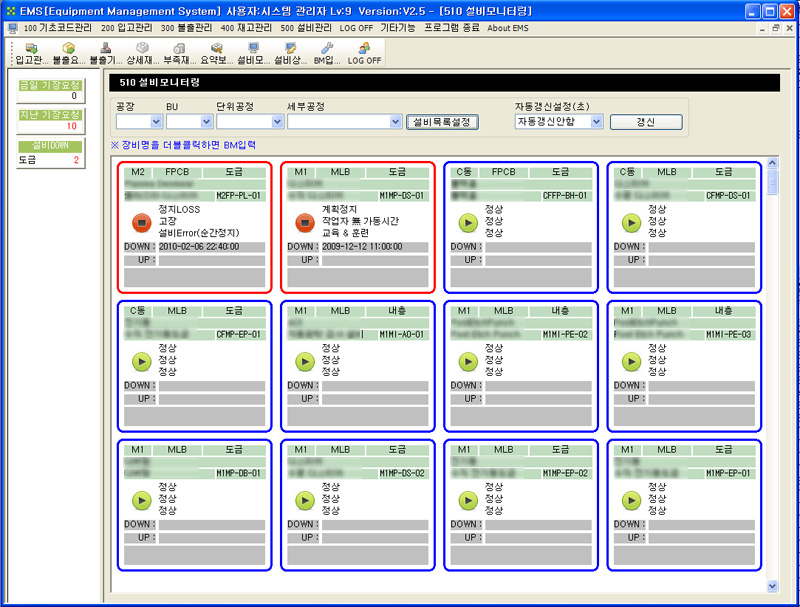Click the 설비목록설정 button
800x607 pixels.
(444, 122)
